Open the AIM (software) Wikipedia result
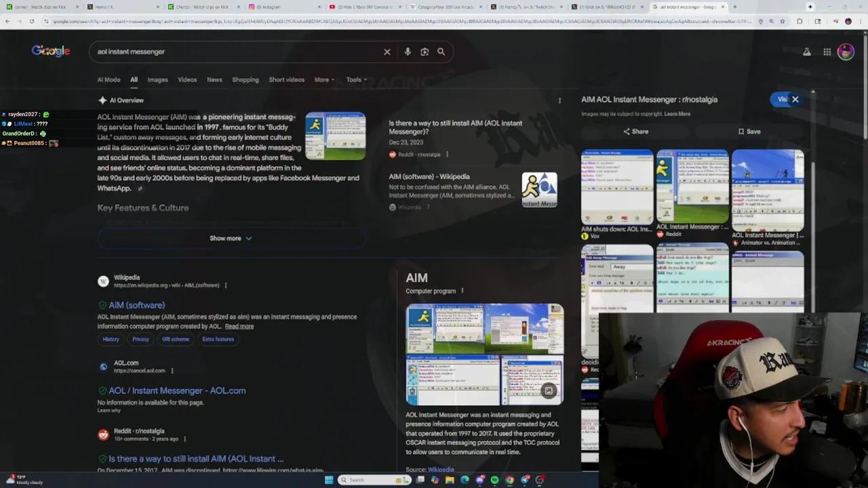This screenshot has width=868, height=488. coord(136,306)
